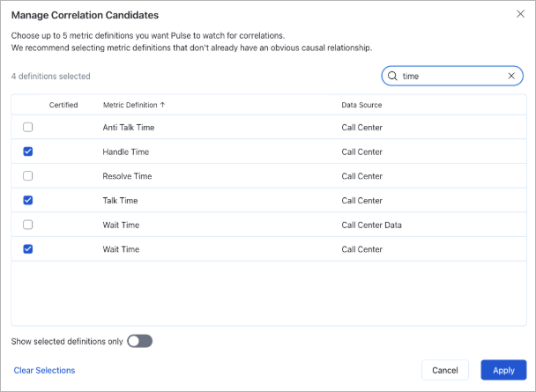
Task: Uncheck the Handle Time checkbox
Action: [28, 152]
